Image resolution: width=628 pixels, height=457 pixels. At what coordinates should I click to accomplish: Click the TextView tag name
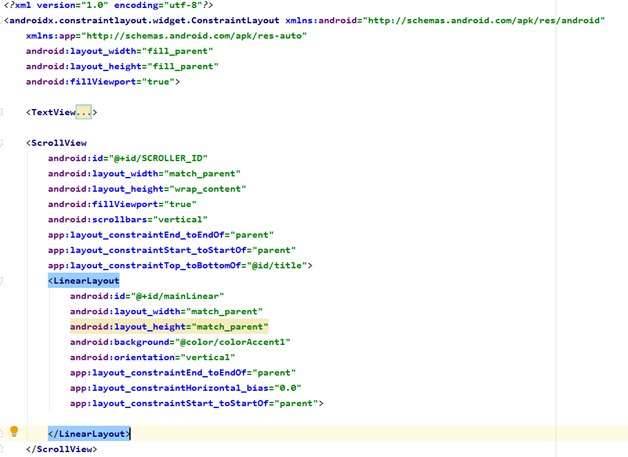[x=54, y=112]
